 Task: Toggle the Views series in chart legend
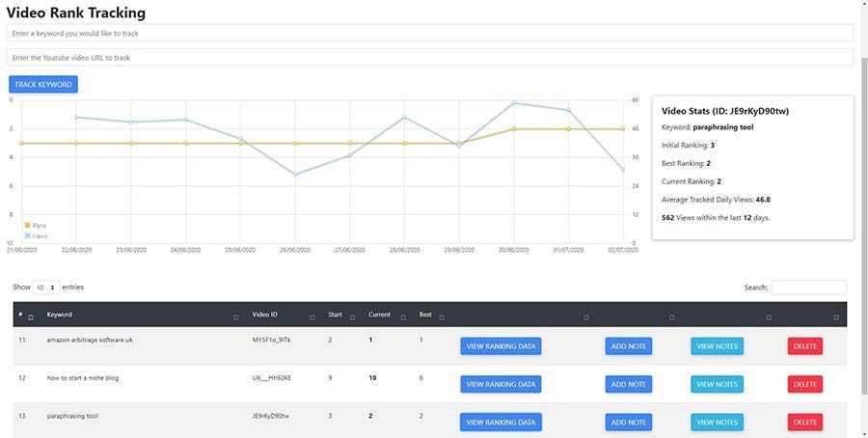coord(35,233)
